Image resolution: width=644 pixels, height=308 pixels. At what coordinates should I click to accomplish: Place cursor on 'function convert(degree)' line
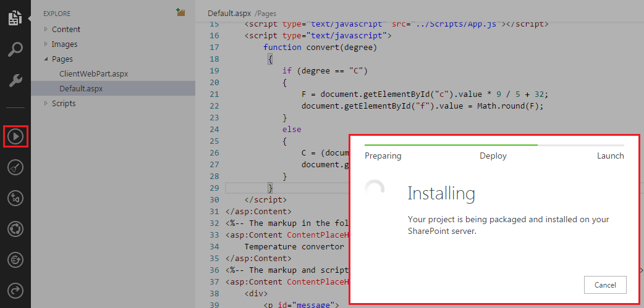click(x=320, y=47)
